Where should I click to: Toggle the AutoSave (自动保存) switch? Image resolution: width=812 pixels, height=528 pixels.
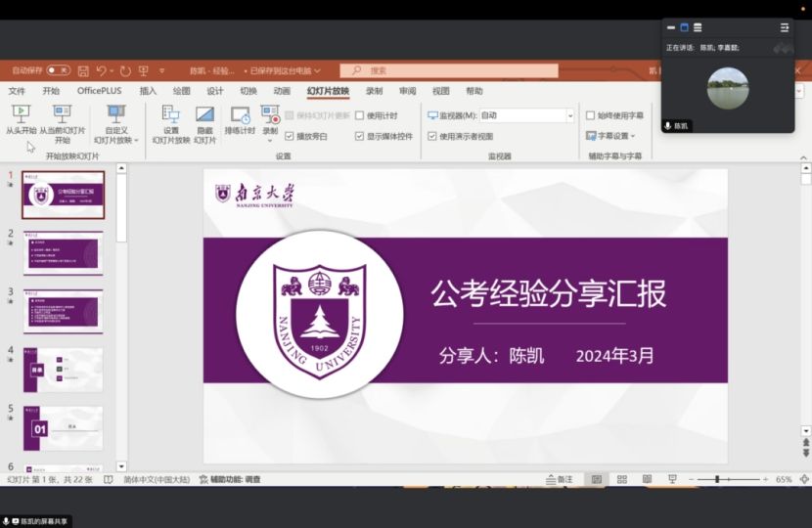58,70
